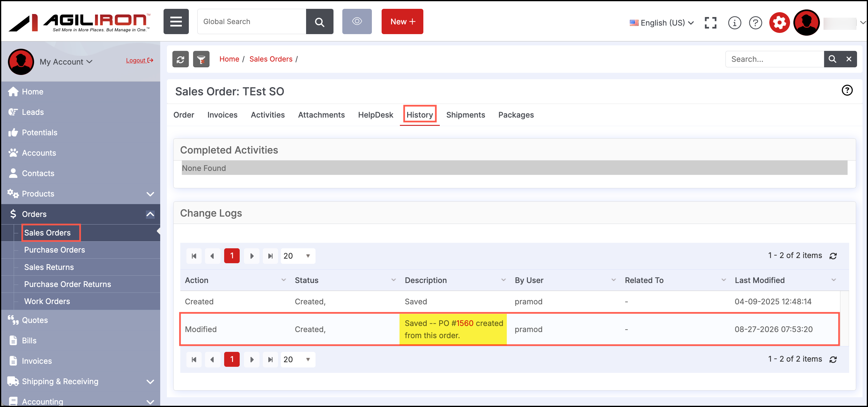The image size is (868, 407).
Task: Refresh Change Logs grid top icon
Action: pyautogui.click(x=833, y=256)
